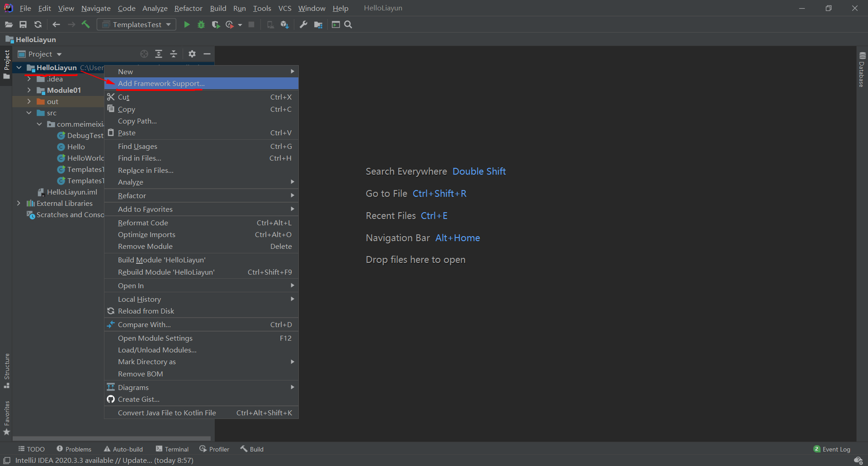
Task: Click the Run with Coverage shield icon
Action: (216, 24)
